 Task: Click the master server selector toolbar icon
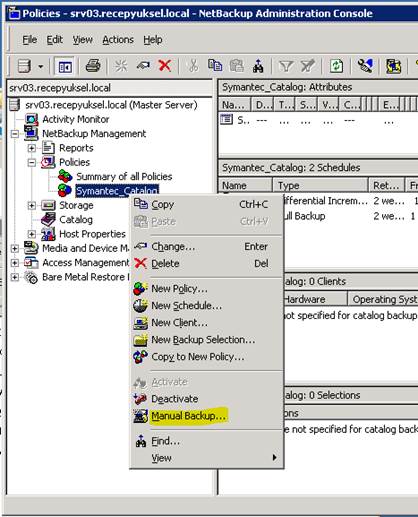click(24, 66)
